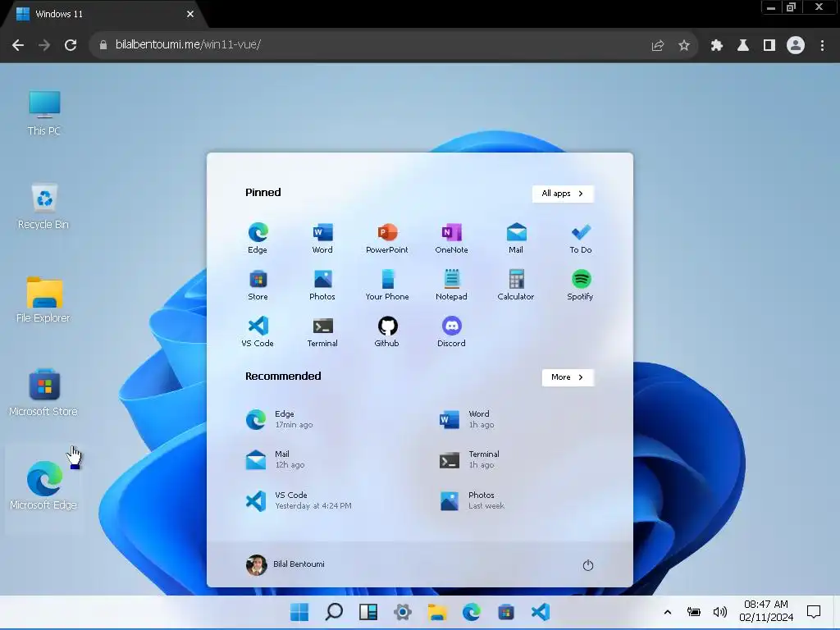Screen dimensions: 840x630
Task: Open Recycle Bin desktop icon
Action: 43,206
